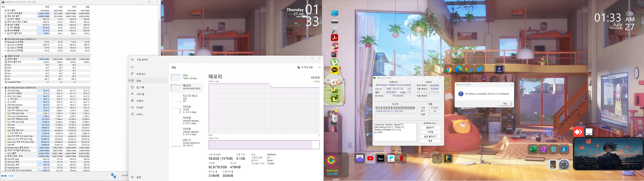Open Task Manager hamburger navigation menu
The width and height of the screenshot is (644, 181).
click(x=132, y=67)
